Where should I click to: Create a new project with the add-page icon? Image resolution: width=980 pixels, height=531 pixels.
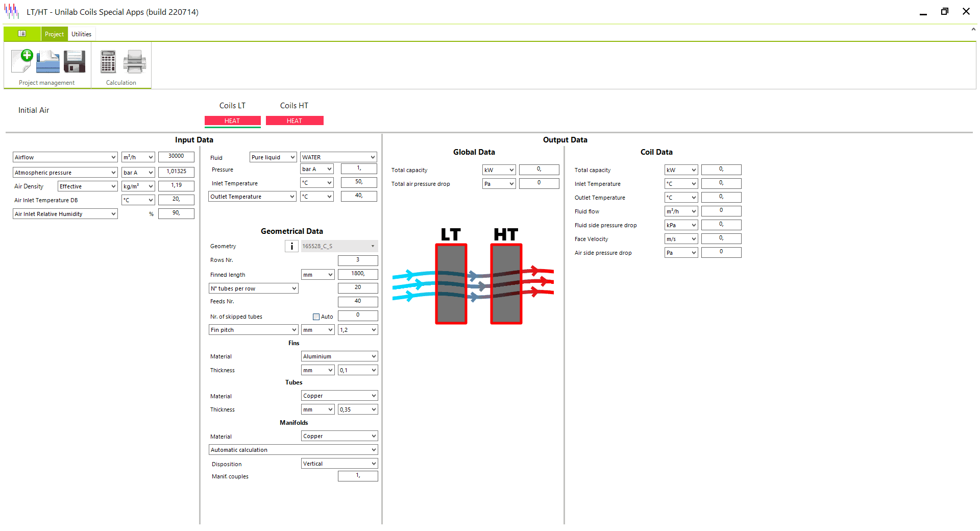click(21, 61)
